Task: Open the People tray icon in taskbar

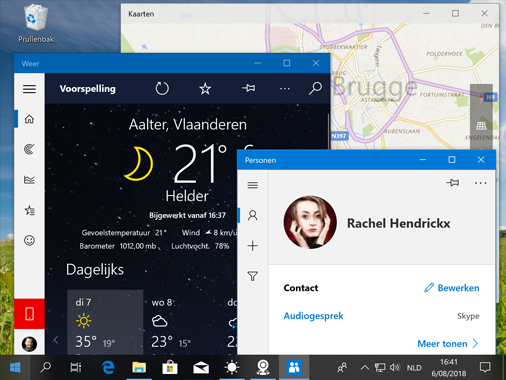Action: click(x=342, y=367)
